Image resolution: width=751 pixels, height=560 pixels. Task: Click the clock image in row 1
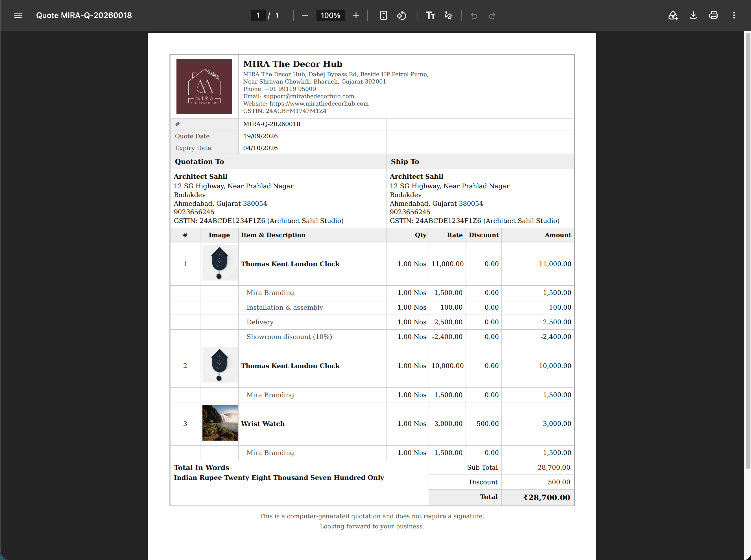tap(220, 263)
